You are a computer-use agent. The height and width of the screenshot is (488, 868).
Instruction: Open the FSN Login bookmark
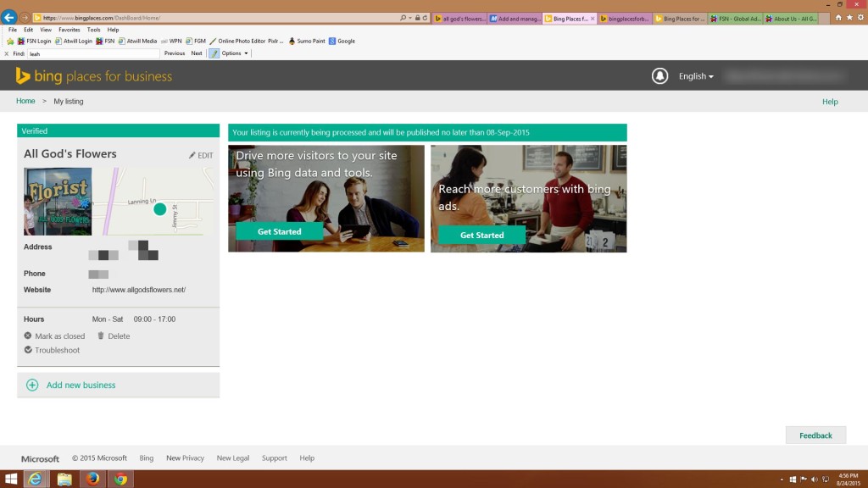click(34, 41)
